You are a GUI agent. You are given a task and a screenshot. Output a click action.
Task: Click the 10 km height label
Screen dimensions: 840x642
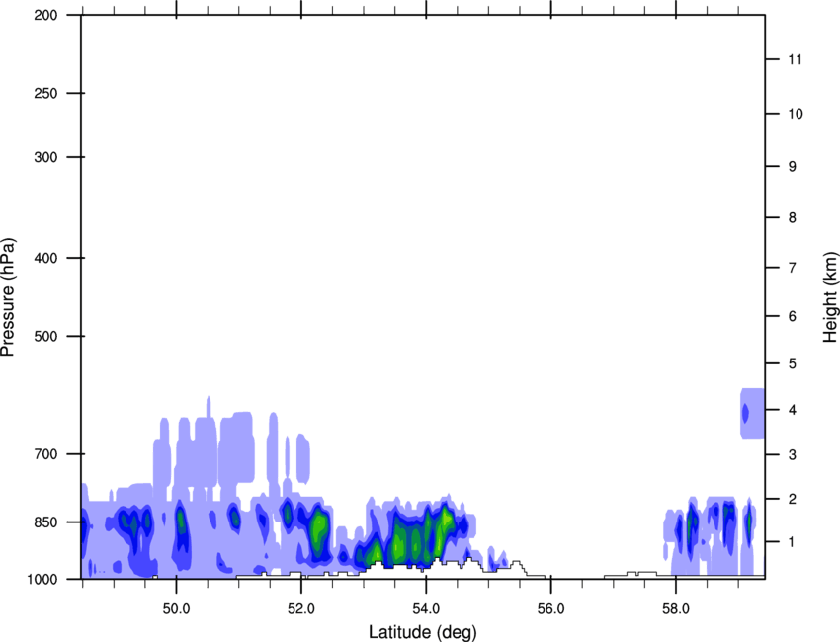tap(796, 114)
